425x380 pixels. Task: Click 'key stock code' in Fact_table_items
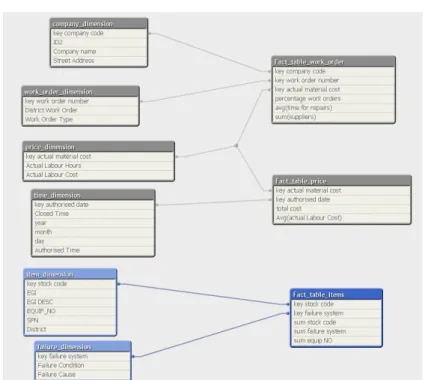(336, 304)
